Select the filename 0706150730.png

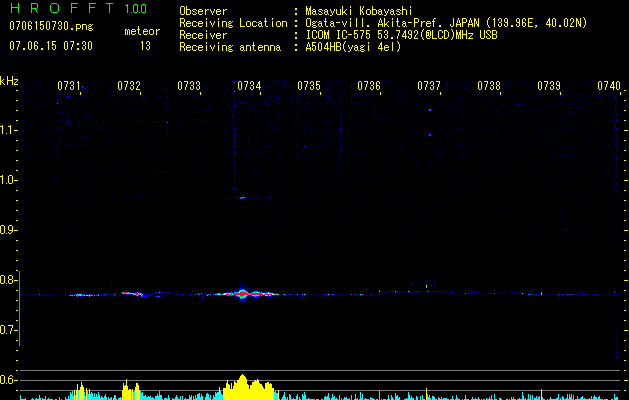click(51, 26)
